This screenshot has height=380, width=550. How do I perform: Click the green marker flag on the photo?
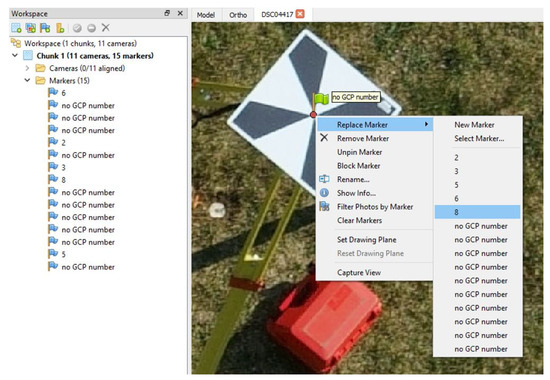pos(321,99)
